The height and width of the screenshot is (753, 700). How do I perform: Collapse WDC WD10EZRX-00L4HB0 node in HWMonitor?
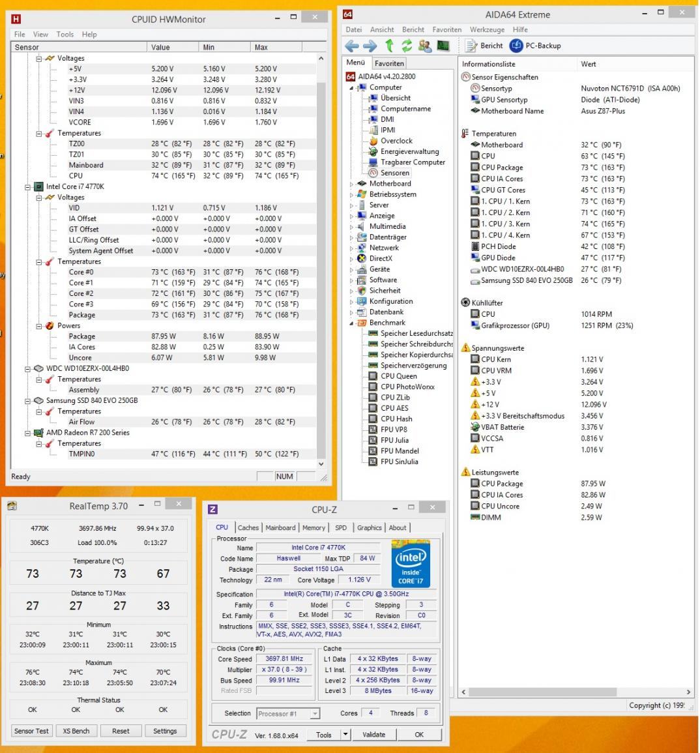pos(28,369)
